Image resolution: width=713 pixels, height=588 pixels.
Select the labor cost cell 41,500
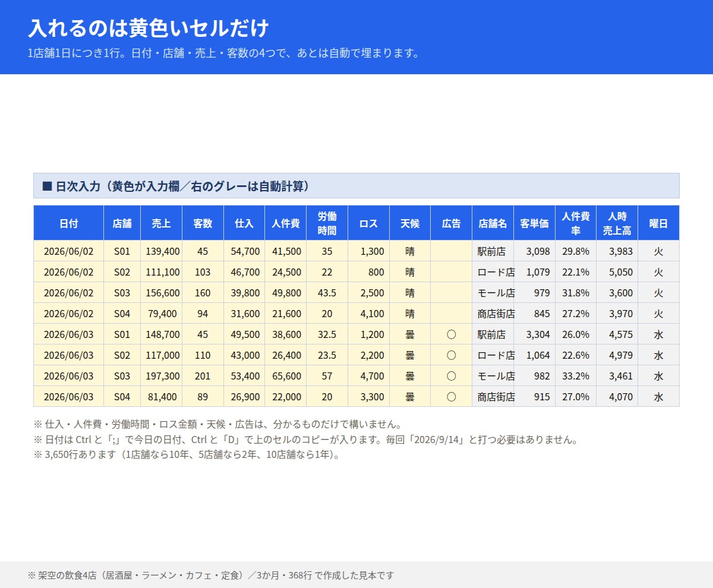[x=286, y=251]
